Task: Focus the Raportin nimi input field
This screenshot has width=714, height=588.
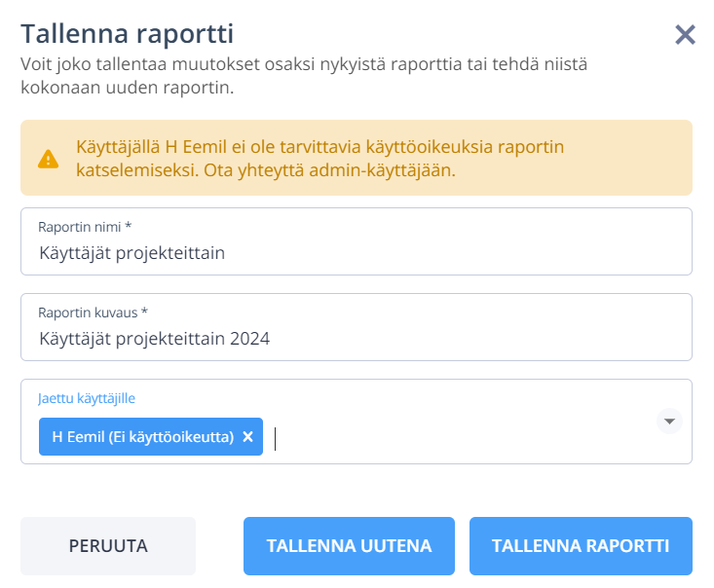Action: pos(357,241)
